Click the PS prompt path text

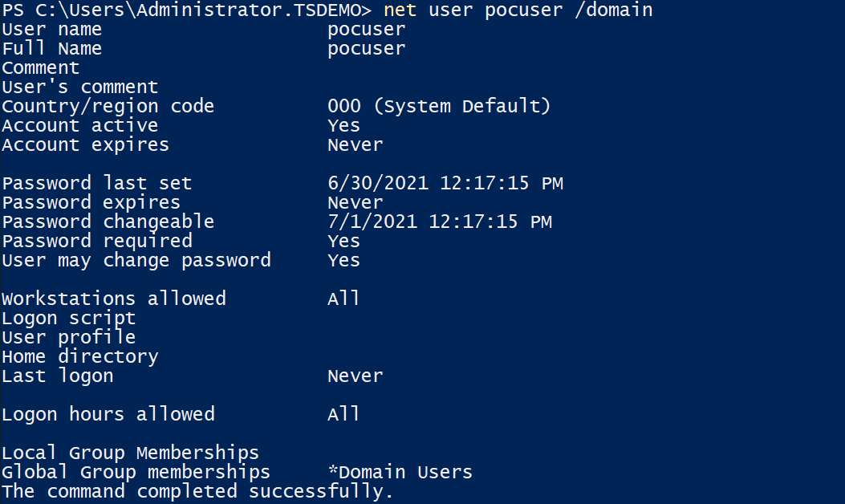[x=187, y=10]
